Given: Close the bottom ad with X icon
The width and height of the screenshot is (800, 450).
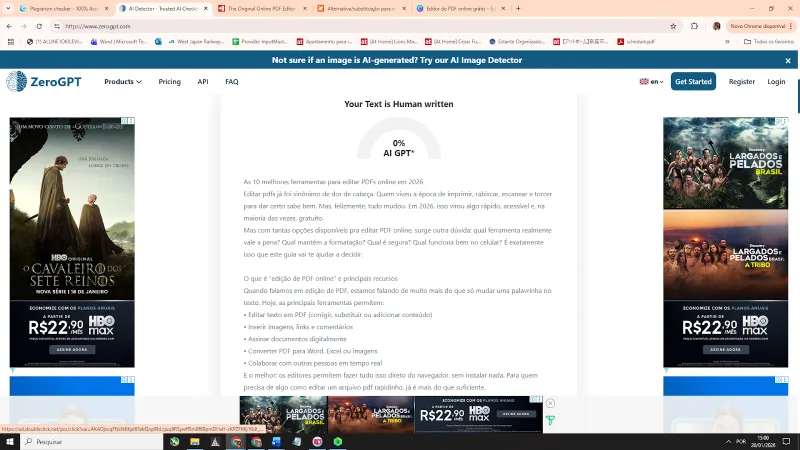Looking at the screenshot, I should [550, 403].
